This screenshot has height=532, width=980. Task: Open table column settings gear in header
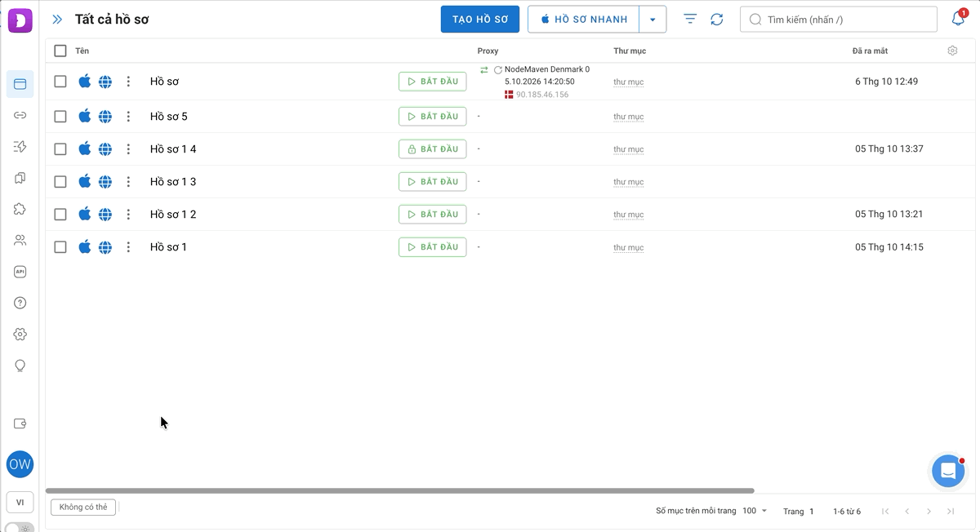952,51
